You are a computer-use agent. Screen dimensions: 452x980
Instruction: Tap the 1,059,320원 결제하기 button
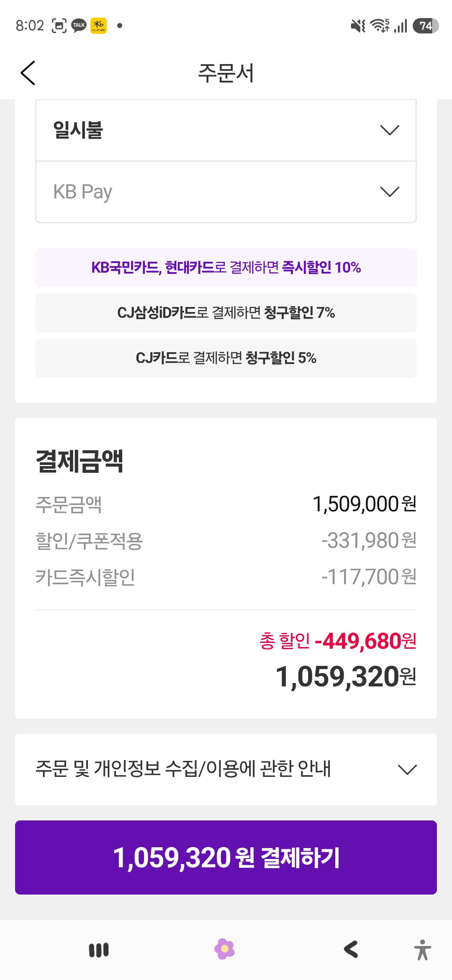[x=226, y=857]
